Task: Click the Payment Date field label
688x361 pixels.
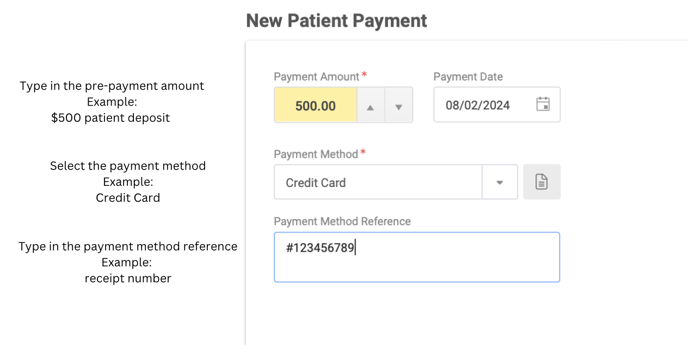Action: (468, 77)
